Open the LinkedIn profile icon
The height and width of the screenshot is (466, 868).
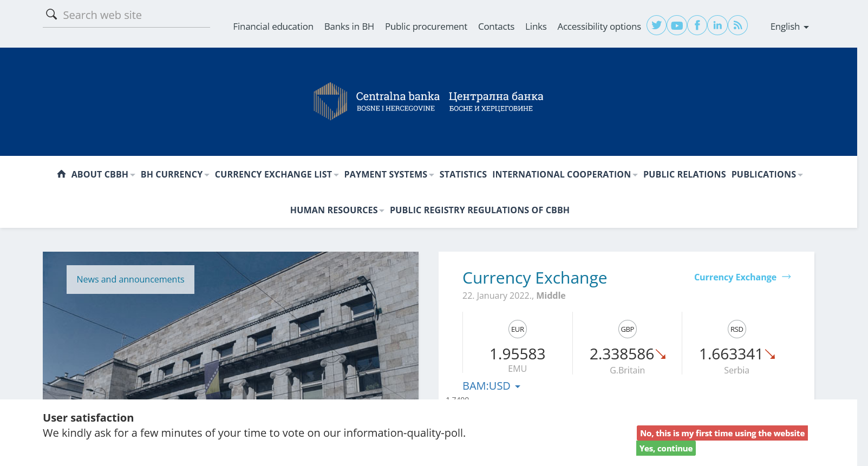coord(717,25)
